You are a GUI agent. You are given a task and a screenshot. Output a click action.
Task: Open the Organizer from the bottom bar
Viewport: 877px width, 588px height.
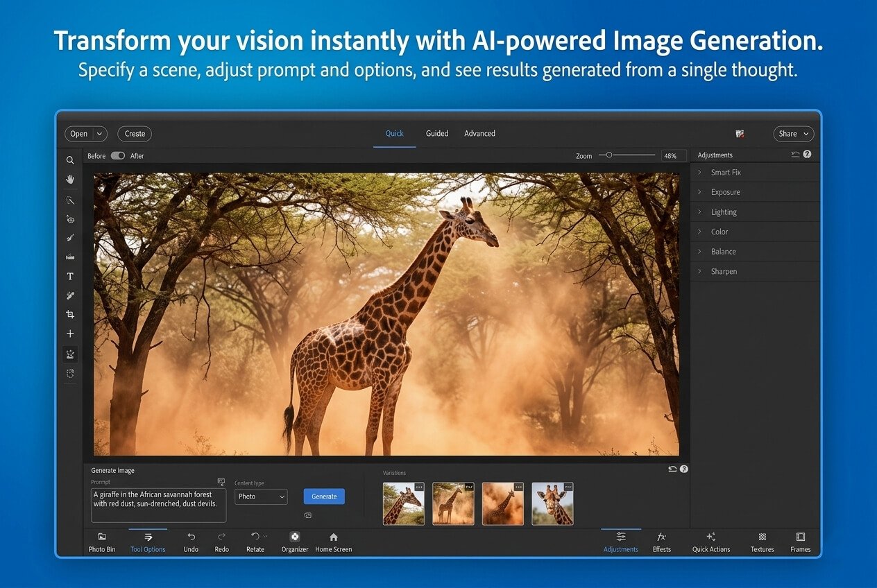point(294,541)
